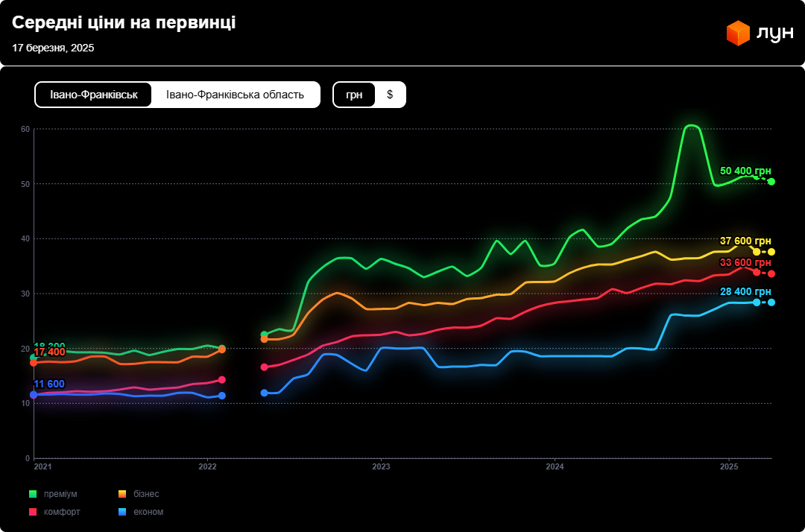Toggle економ series in legend
Screen dimensions: 805x532
148,512
